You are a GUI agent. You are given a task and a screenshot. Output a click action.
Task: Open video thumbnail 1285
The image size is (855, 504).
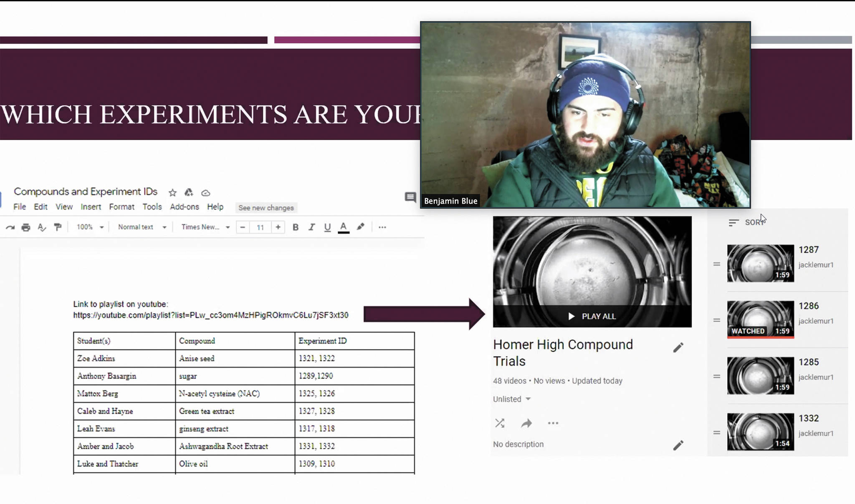tap(760, 375)
